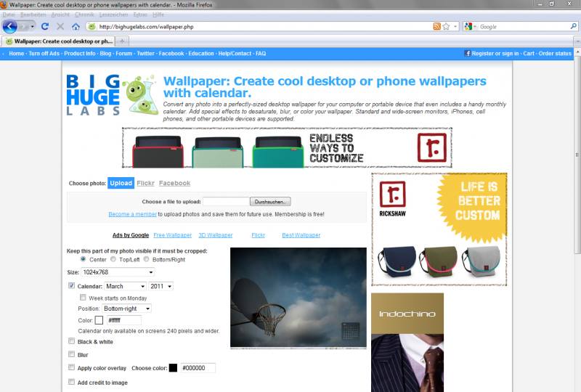Click the browser Forward arrow button
Screen dimensions: 581x392
pyautogui.click(x=23, y=27)
